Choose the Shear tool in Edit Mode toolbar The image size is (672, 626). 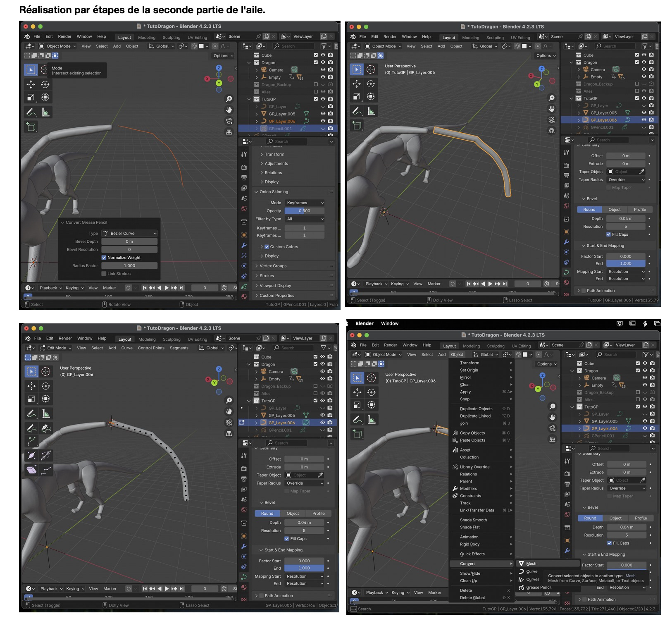pos(31,470)
